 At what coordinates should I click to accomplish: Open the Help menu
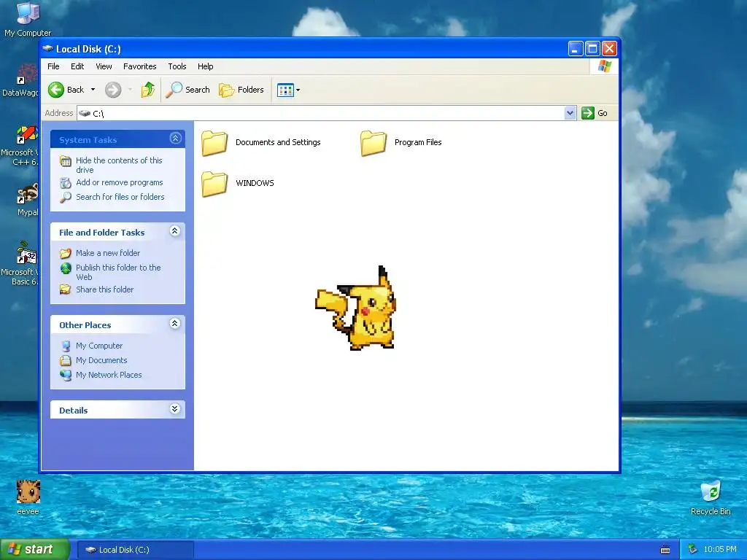[205, 66]
